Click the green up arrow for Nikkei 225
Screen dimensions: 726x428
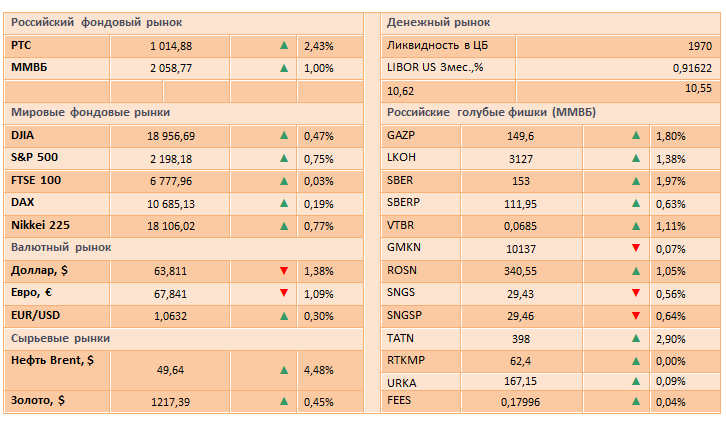[x=284, y=226]
